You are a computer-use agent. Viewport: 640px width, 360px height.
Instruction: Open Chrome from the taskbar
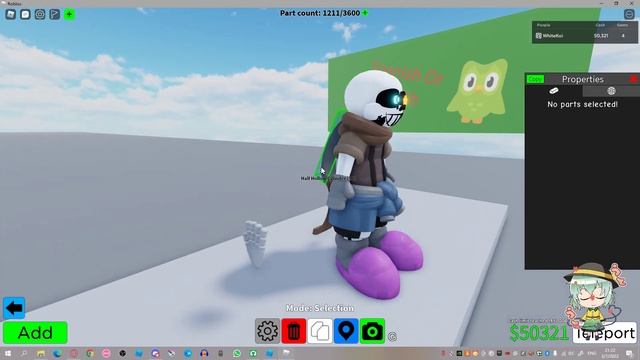pyautogui.click(x=90, y=353)
